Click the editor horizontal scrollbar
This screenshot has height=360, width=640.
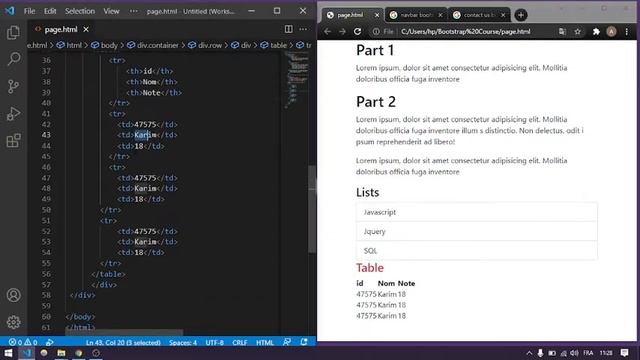pos(124,333)
